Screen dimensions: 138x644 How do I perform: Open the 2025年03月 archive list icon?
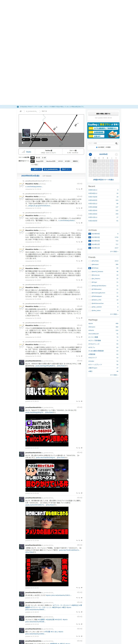coord(90,237)
